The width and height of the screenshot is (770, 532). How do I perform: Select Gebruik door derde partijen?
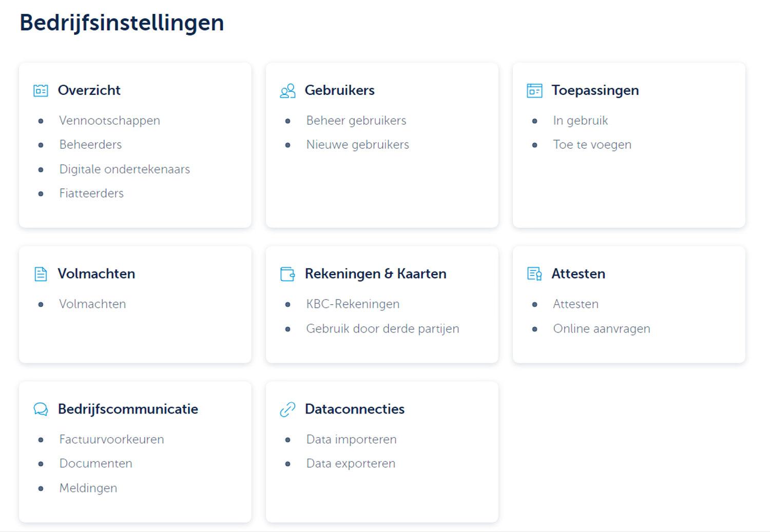pyautogui.click(x=382, y=328)
